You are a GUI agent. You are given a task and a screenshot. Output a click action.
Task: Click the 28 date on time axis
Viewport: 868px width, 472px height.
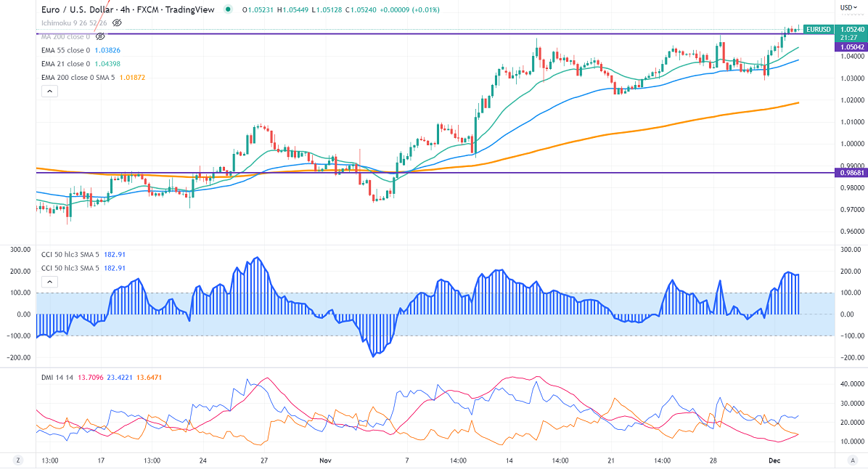[x=713, y=461]
